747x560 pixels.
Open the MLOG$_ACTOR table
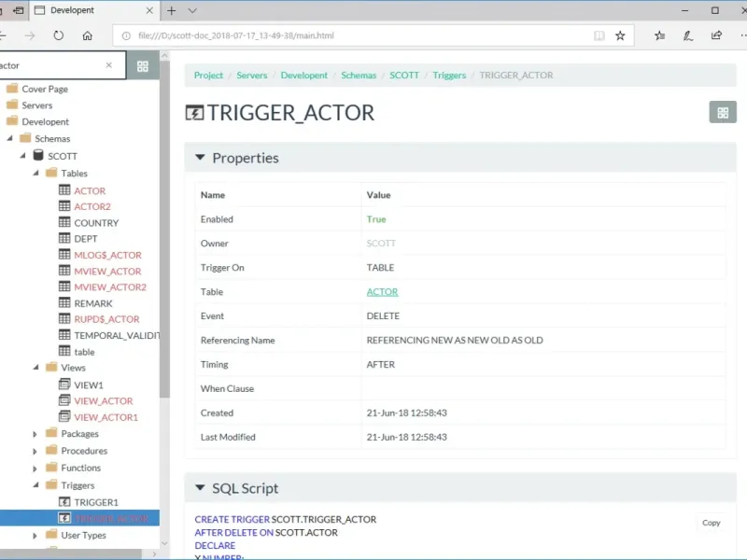coord(107,255)
